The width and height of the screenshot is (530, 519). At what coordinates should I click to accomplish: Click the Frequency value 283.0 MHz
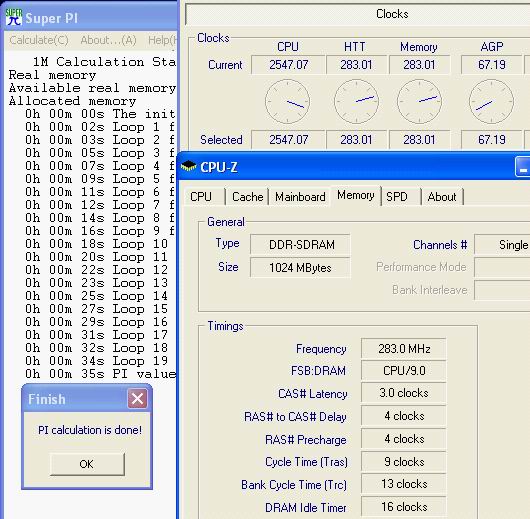click(x=404, y=348)
